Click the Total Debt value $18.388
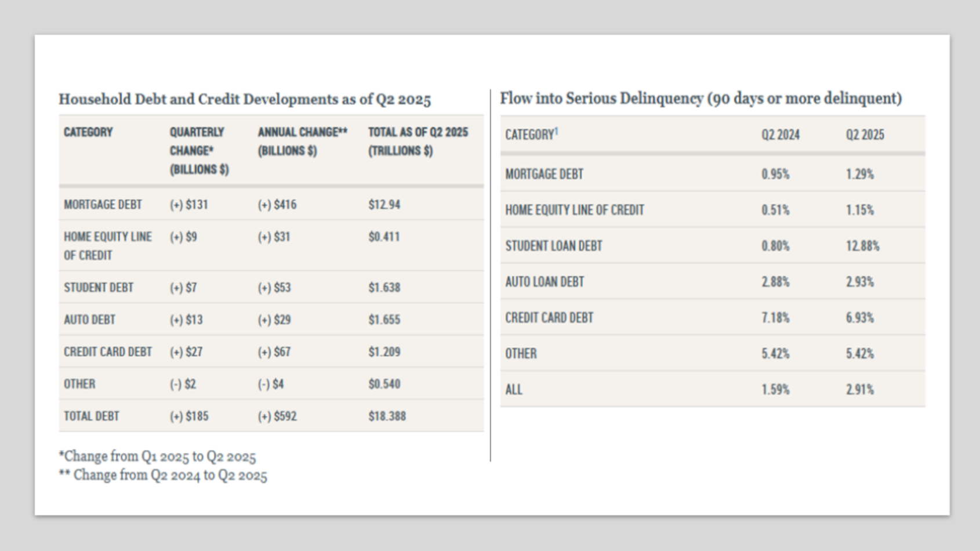The height and width of the screenshot is (551, 980). coord(387,416)
